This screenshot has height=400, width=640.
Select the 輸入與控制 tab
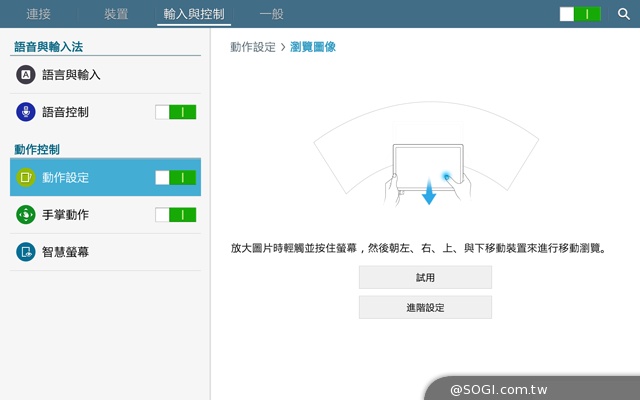click(x=196, y=14)
